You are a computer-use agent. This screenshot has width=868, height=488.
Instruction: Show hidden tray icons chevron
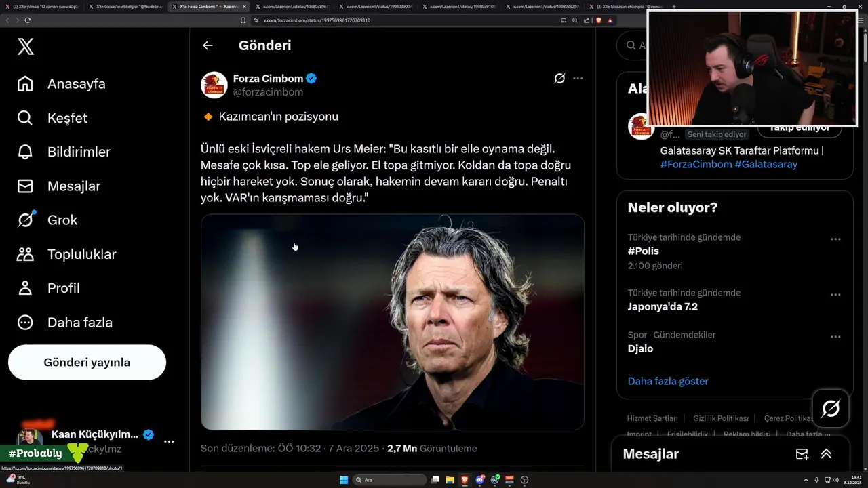tap(806, 480)
